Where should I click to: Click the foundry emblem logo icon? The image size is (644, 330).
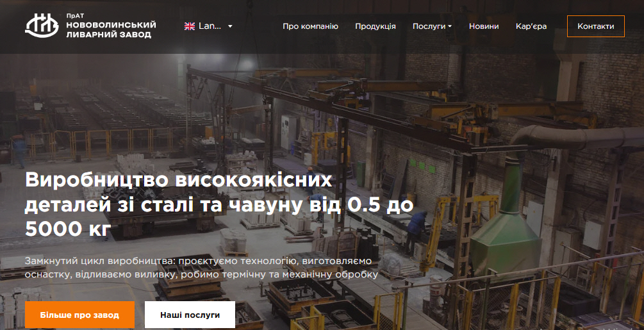coord(42,26)
